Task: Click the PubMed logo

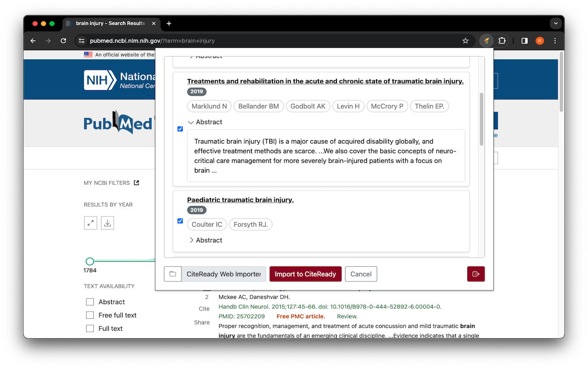Action: (x=118, y=123)
